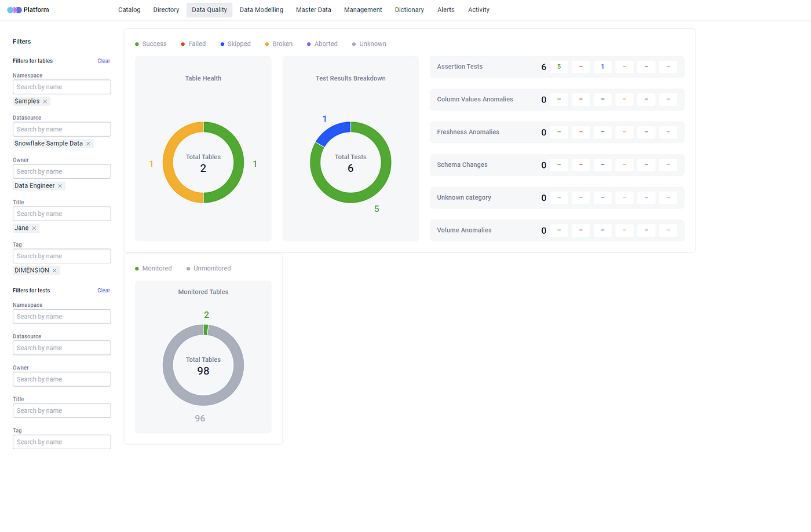811x532 pixels.
Task: Toggle the Skipped legend item
Action: (x=235, y=44)
